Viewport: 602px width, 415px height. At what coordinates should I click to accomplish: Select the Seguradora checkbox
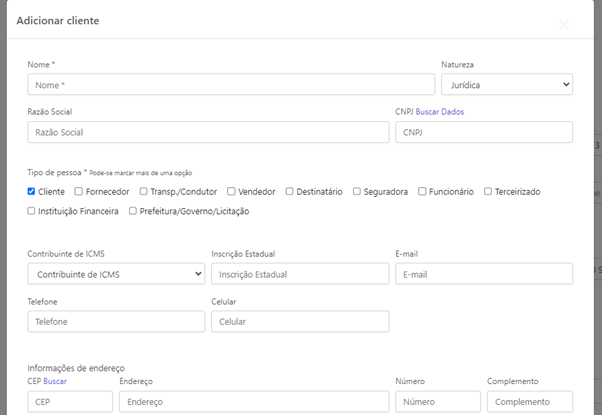point(357,191)
